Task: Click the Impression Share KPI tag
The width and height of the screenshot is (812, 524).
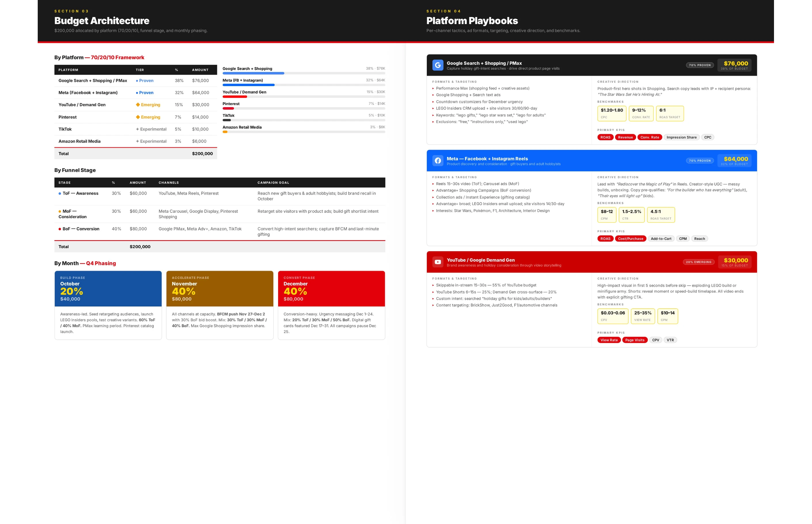Action: tap(681, 137)
